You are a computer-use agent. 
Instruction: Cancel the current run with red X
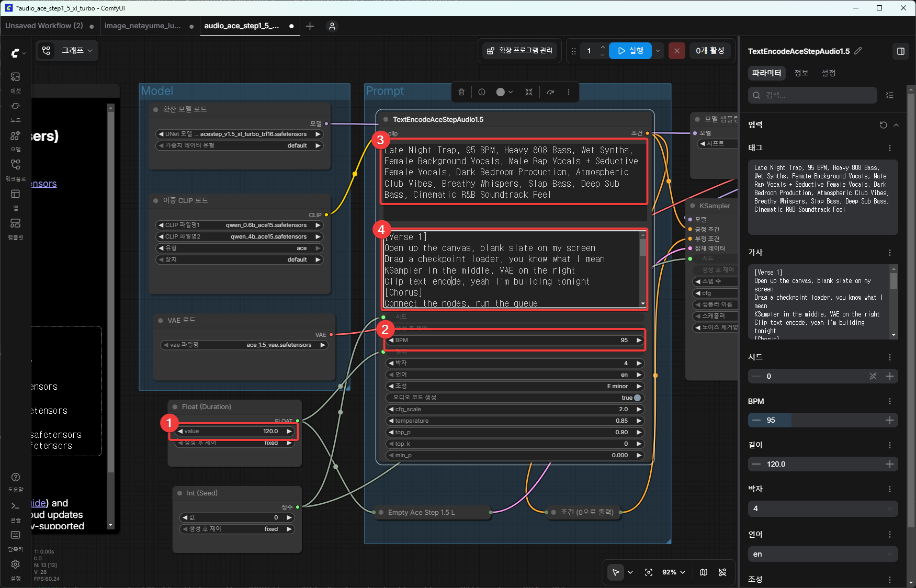(x=676, y=51)
